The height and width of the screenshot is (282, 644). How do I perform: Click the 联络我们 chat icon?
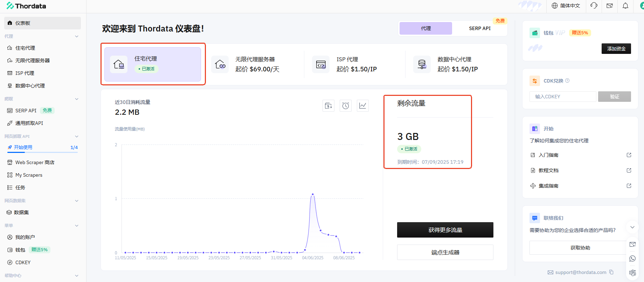pyautogui.click(x=535, y=218)
